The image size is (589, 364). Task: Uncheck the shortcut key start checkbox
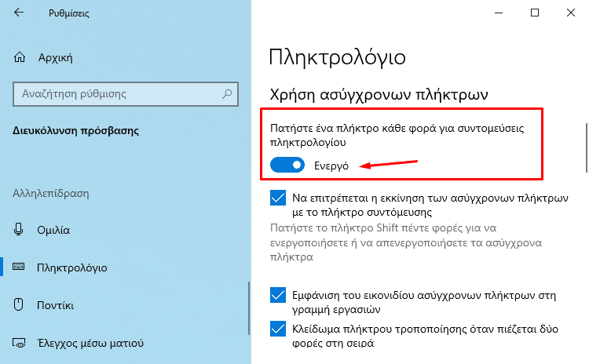click(278, 198)
